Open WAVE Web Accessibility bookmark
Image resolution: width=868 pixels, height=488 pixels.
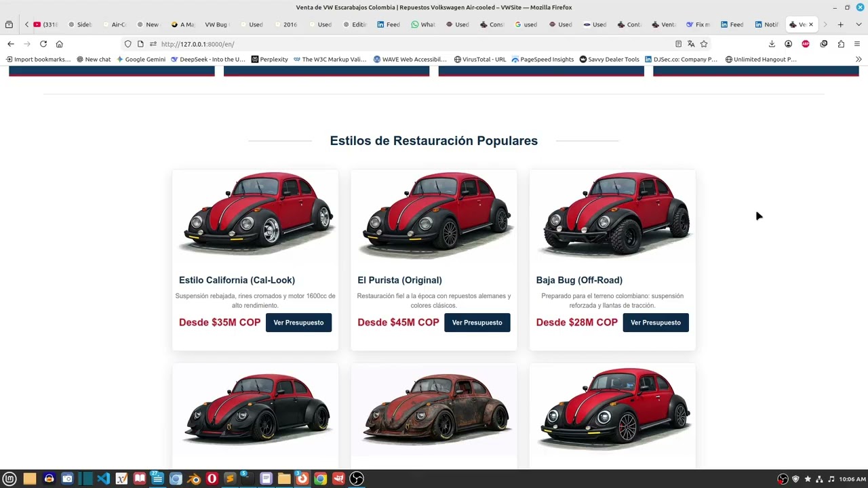point(410,60)
